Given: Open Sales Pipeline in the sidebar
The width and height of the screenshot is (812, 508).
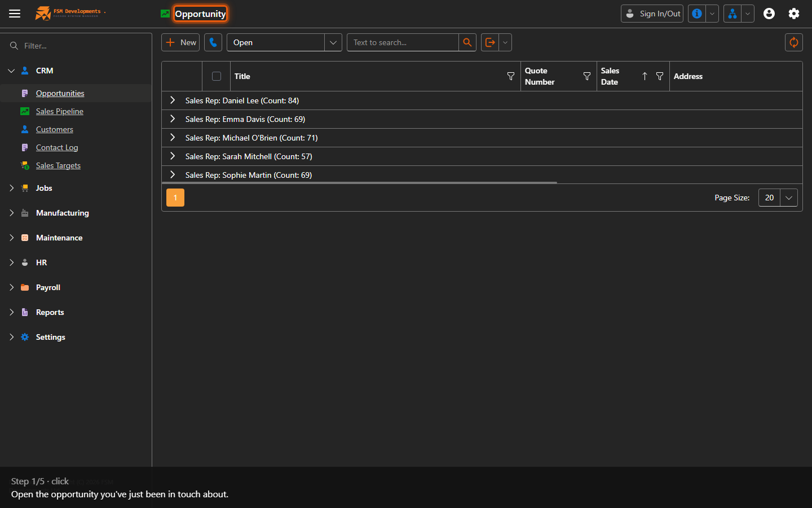Looking at the screenshot, I should tap(60, 111).
